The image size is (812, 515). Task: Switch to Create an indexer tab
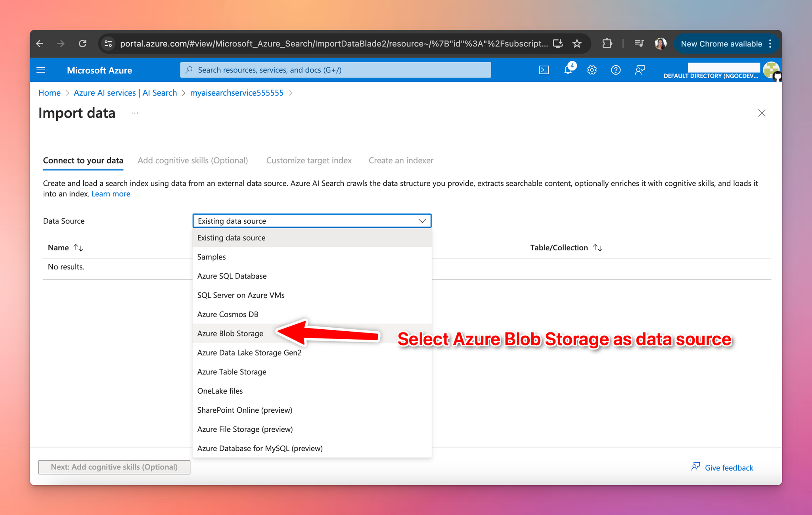pos(401,160)
